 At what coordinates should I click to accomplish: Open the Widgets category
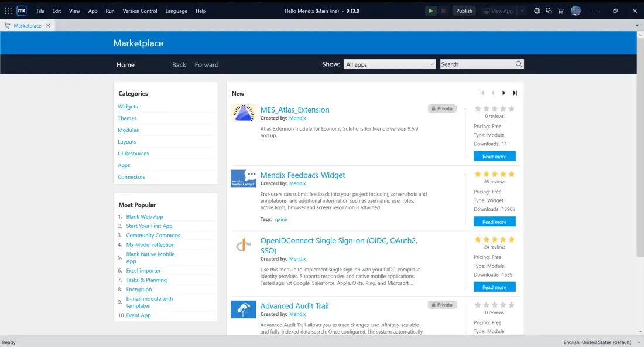pos(128,107)
